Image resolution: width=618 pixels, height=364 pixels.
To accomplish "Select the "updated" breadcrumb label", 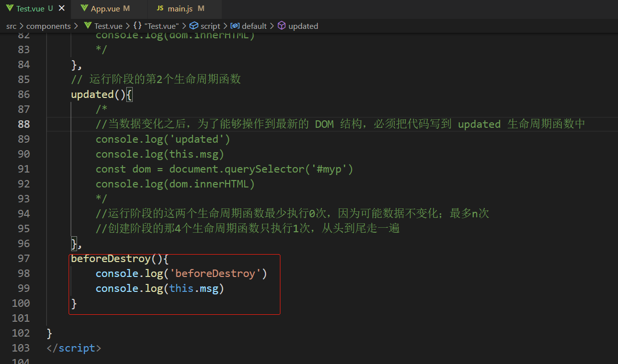I will tap(303, 26).
